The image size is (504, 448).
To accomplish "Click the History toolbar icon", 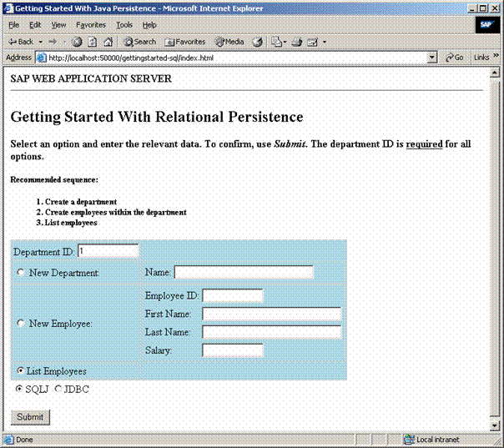I will point(258,41).
